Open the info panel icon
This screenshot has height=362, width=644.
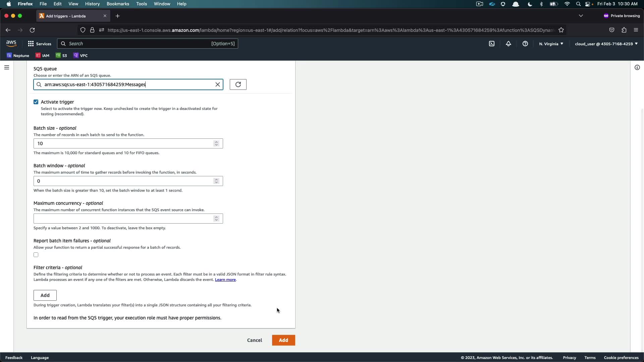click(x=637, y=67)
